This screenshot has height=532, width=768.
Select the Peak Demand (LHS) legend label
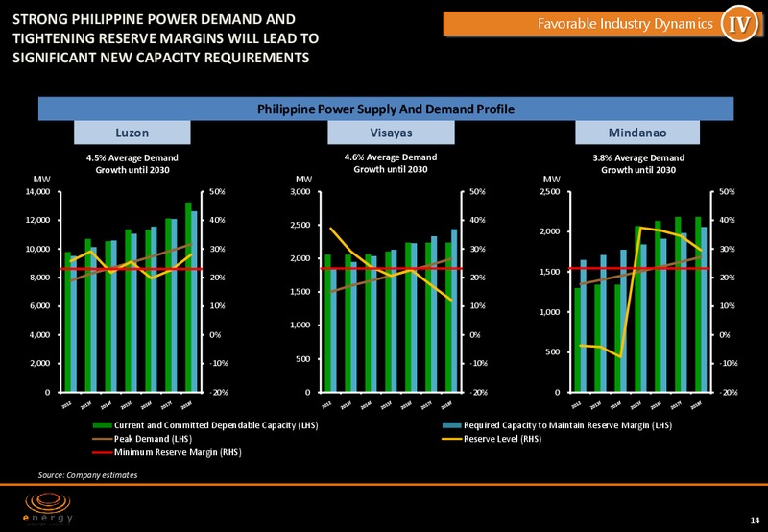click(x=154, y=439)
